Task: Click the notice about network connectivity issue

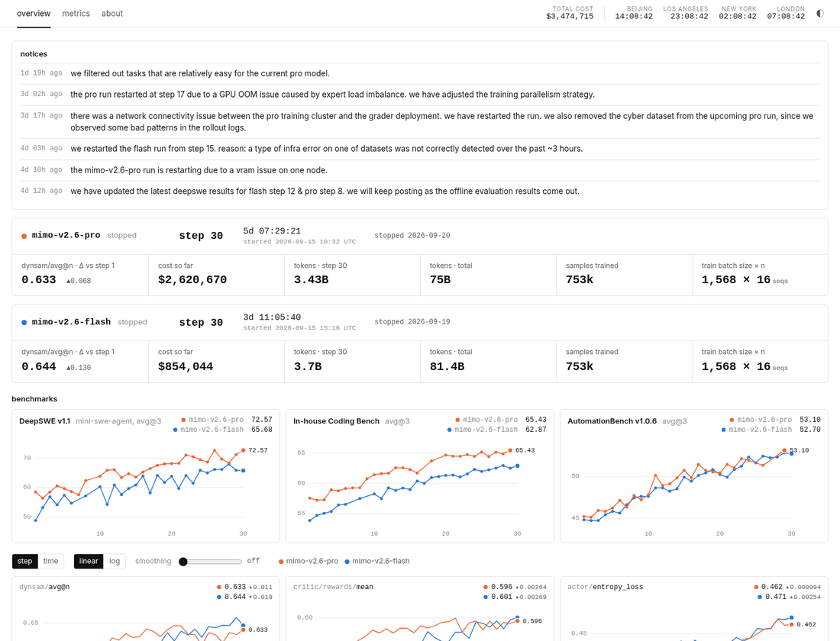Action: (420, 121)
